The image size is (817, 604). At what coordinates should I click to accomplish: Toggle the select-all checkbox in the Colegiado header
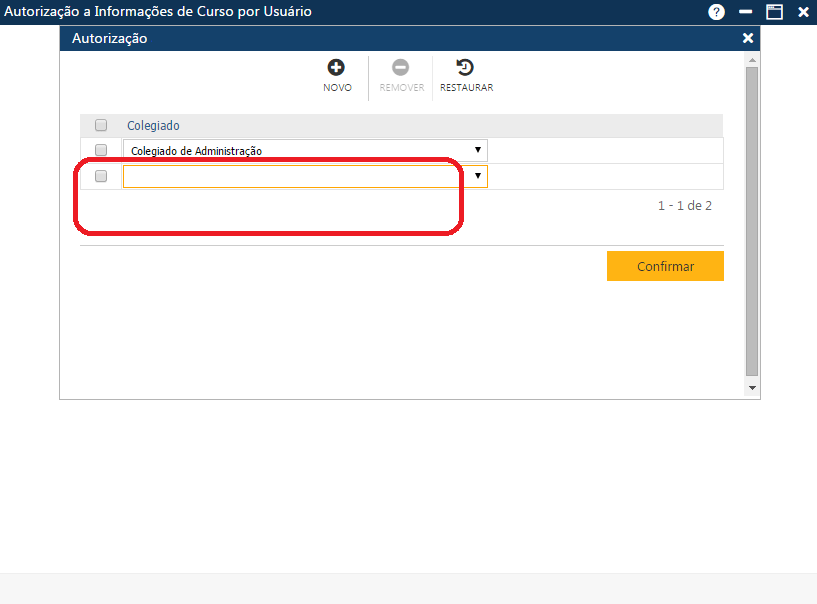pyautogui.click(x=101, y=126)
